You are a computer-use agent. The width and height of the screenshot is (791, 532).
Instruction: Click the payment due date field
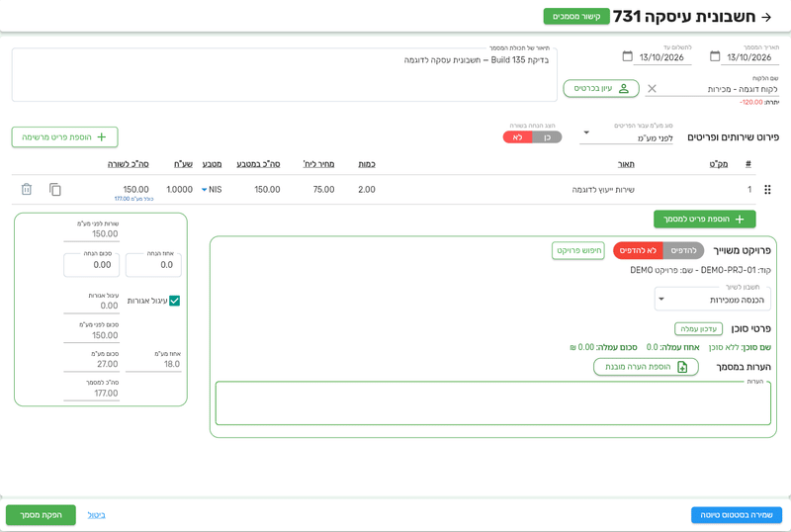[x=661, y=57]
